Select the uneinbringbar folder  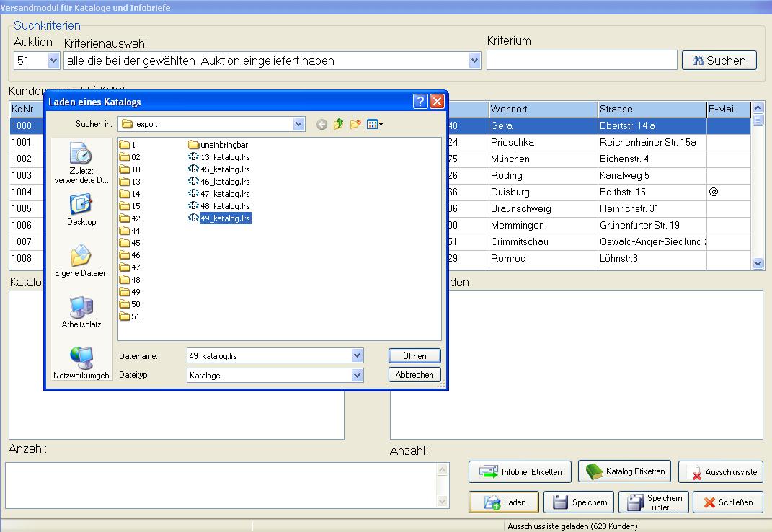(x=223, y=145)
